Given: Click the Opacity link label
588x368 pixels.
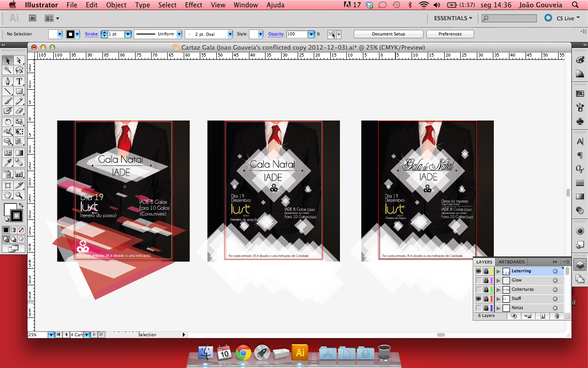Looking at the screenshot, I should pyautogui.click(x=276, y=34).
